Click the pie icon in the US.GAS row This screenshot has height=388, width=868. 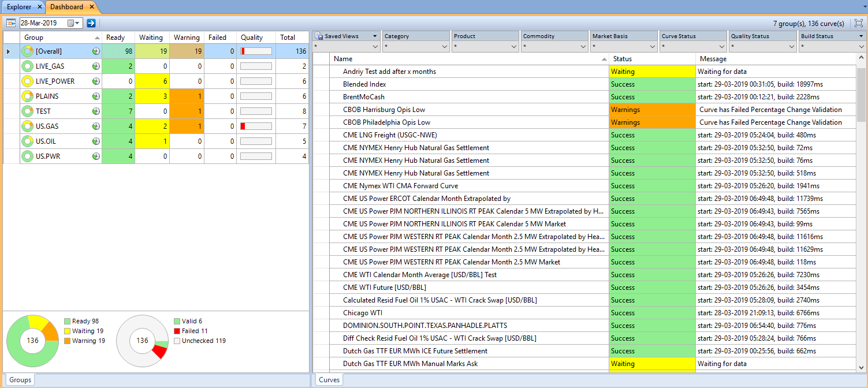coord(96,126)
